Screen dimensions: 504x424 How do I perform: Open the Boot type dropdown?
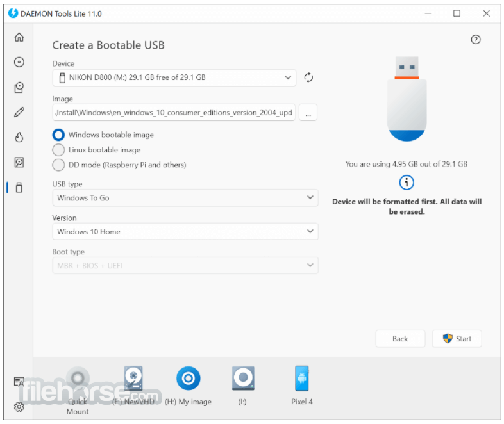(x=185, y=265)
